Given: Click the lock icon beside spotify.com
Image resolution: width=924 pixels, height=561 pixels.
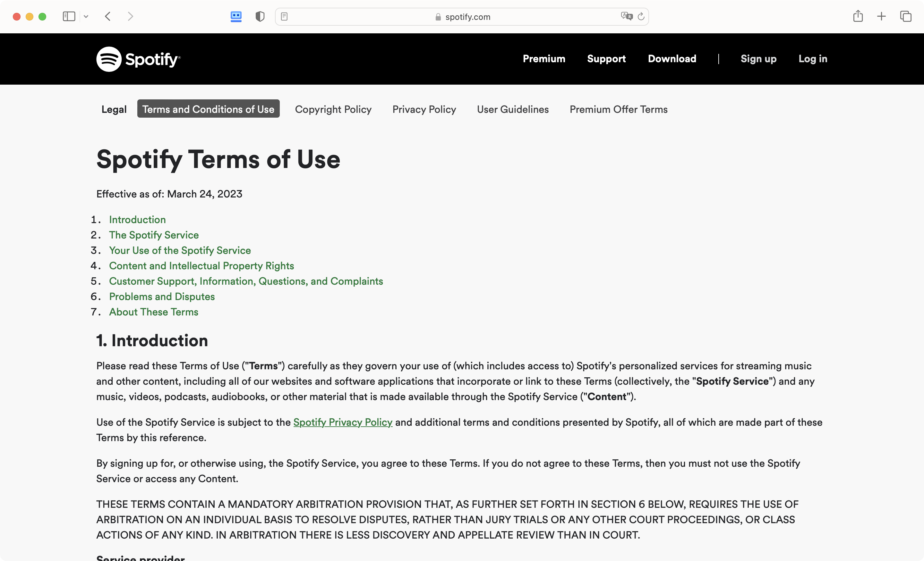Looking at the screenshot, I should pyautogui.click(x=438, y=17).
